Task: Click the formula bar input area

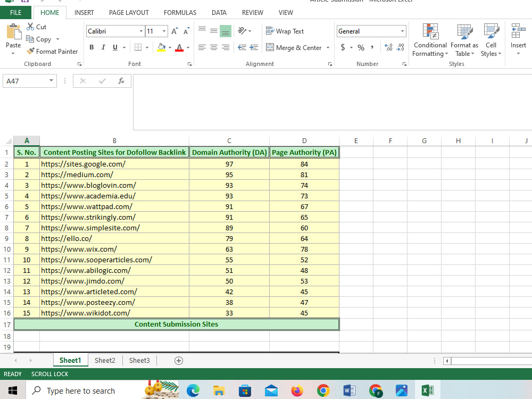Action: click(x=332, y=102)
